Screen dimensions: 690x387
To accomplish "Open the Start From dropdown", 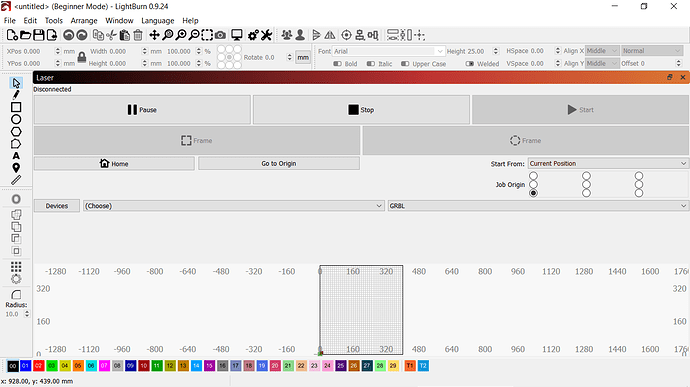I will pyautogui.click(x=608, y=163).
